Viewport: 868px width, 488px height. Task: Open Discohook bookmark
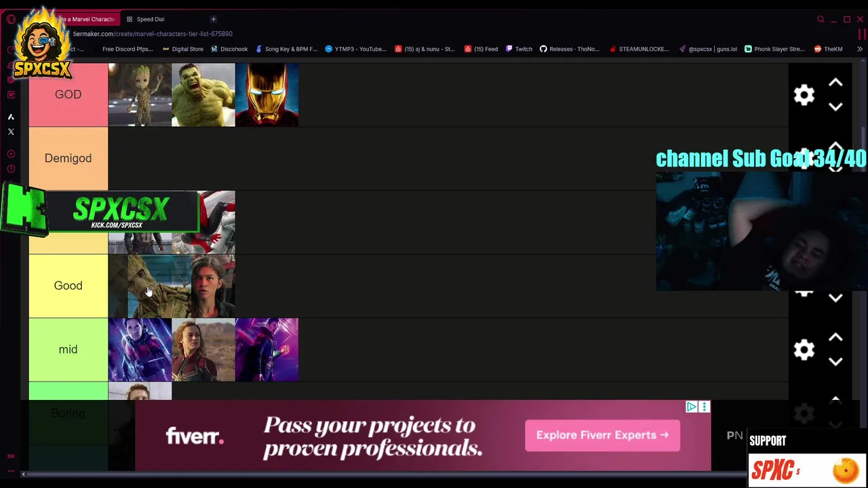pyautogui.click(x=229, y=49)
